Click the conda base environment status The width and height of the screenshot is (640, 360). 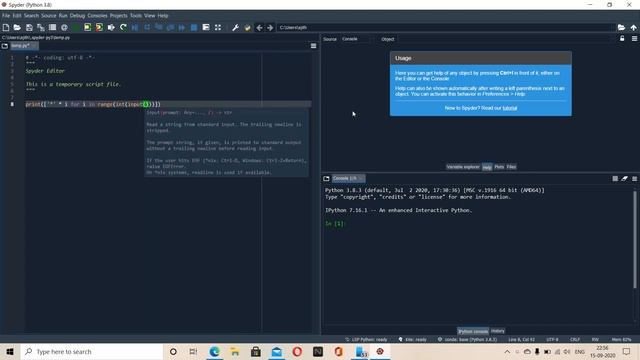[467, 340]
